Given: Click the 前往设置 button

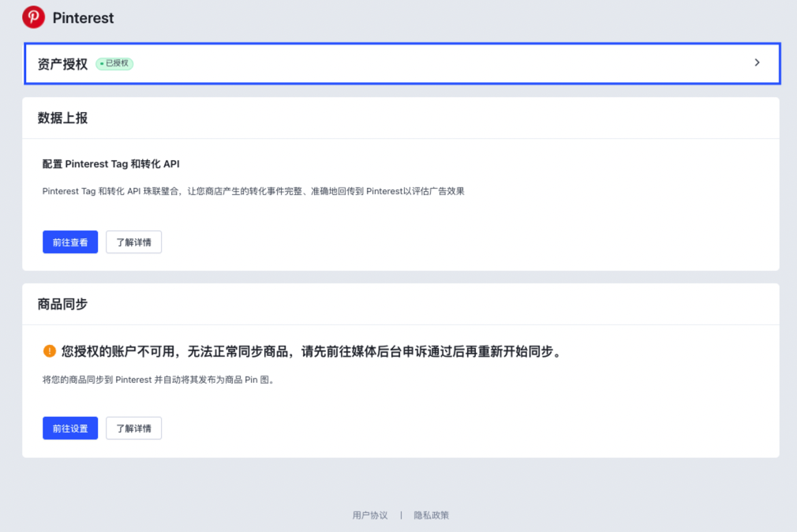Looking at the screenshot, I should point(70,429).
